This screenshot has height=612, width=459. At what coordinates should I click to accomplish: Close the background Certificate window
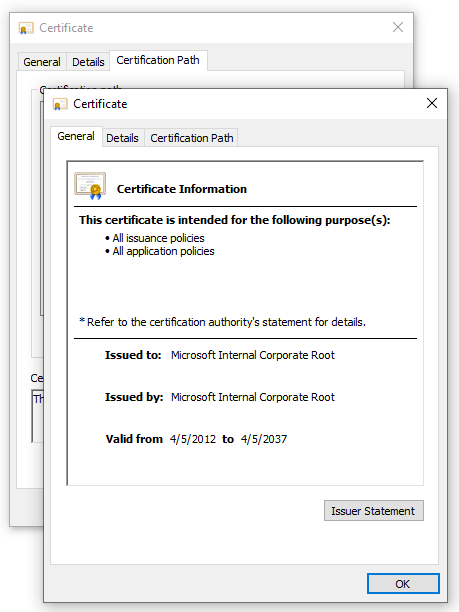point(398,27)
